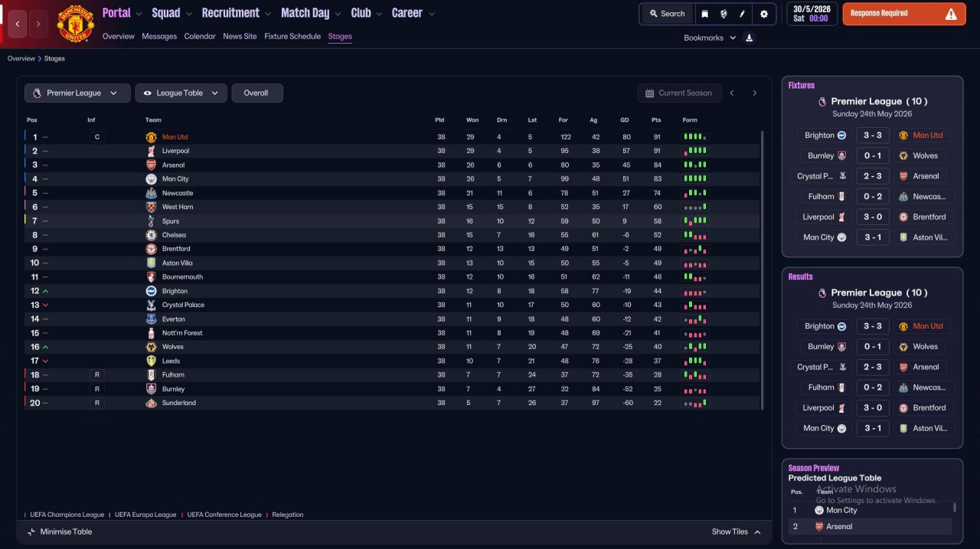Image resolution: width=980 pixels, height=549 pixels.
Task: Expand the Portal menu chevron
Action: (x=139, y=14)
